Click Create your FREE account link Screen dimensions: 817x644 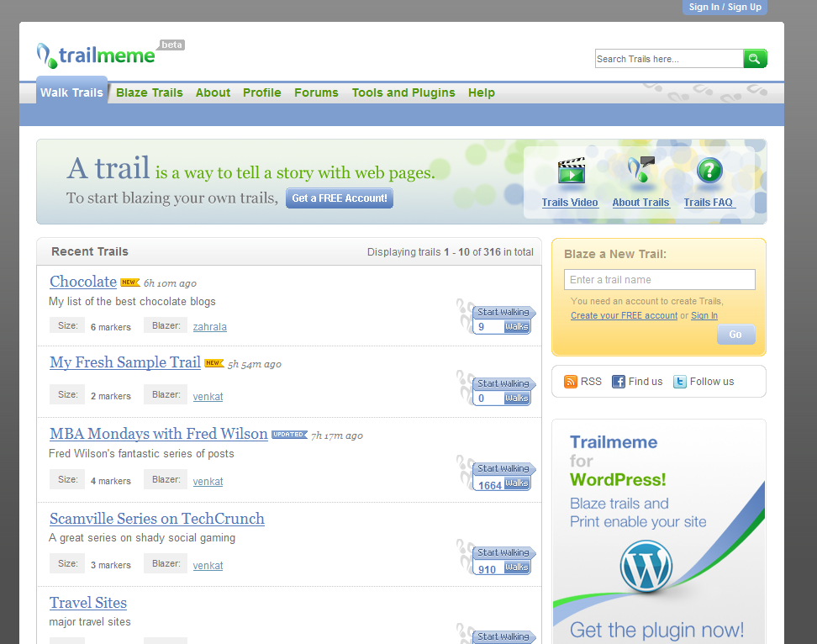tap(625, 315)
